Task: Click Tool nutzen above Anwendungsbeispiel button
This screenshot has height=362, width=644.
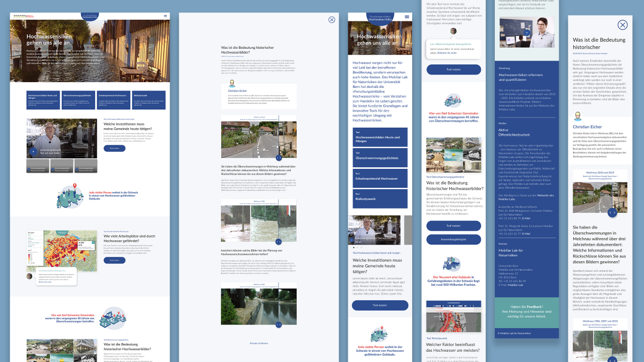Action: pos(453,226)
